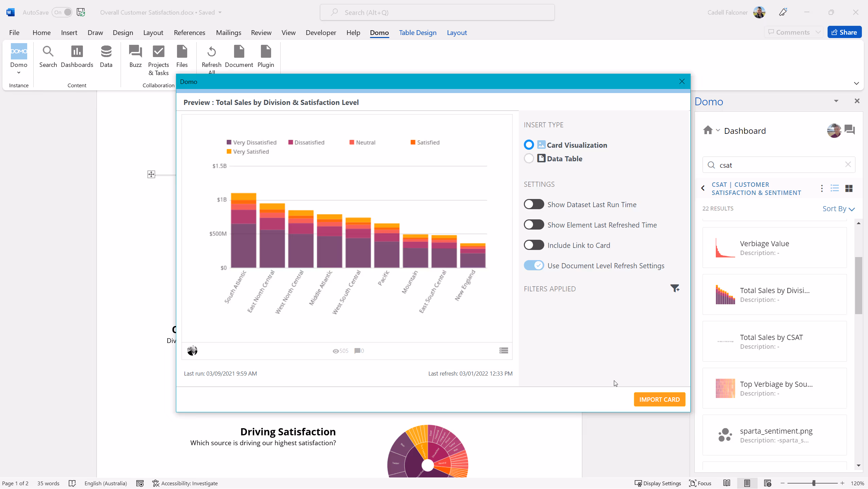The width and height of the screenshot is (868, 489).
Task: Open the three-dot options menu for dashboard
Action: coord(821,188)
